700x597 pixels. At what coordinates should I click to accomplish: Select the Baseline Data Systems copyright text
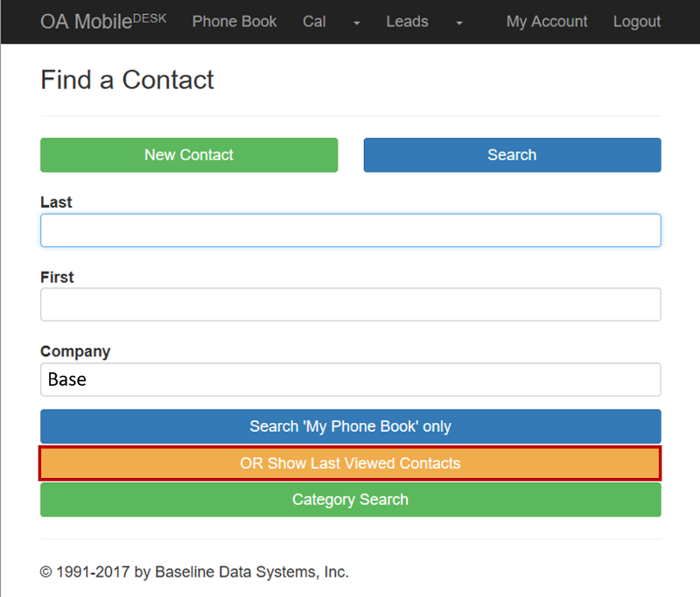click(x=194, y=572)
